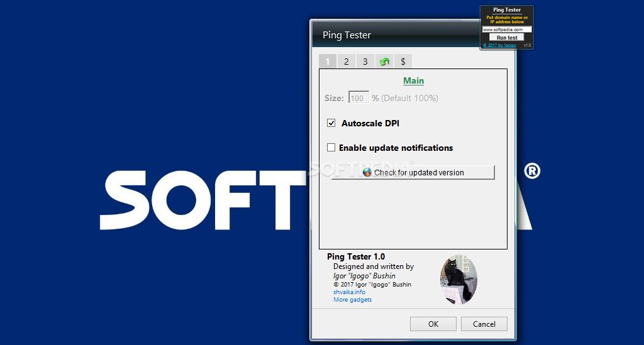644x345 pixels.
Task: Switch to settings tab 1
Action: [328, 62]
